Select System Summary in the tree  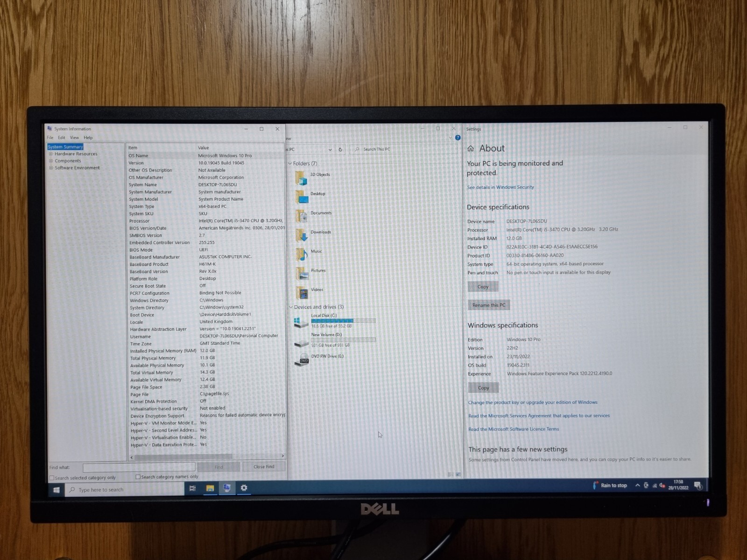(x=65, y=147)
